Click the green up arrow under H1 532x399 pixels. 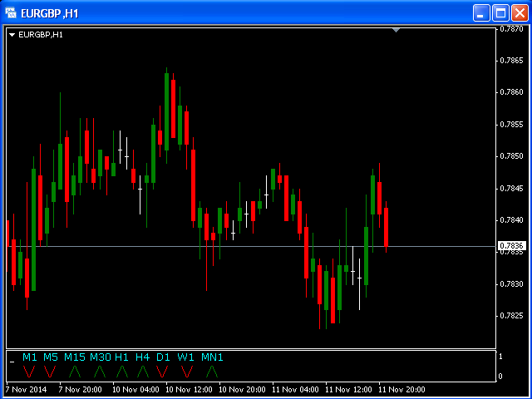click(121, 372)
